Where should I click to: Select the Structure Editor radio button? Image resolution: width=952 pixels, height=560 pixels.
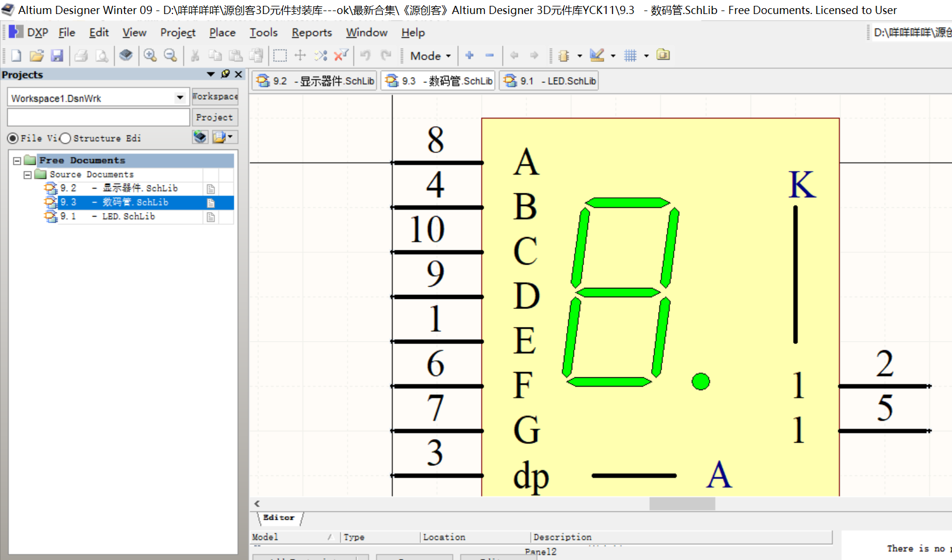click(x=65, y=138)
